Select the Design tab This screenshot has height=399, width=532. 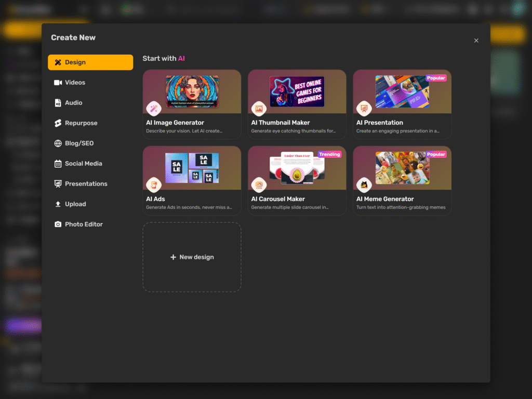pos(90,62)
